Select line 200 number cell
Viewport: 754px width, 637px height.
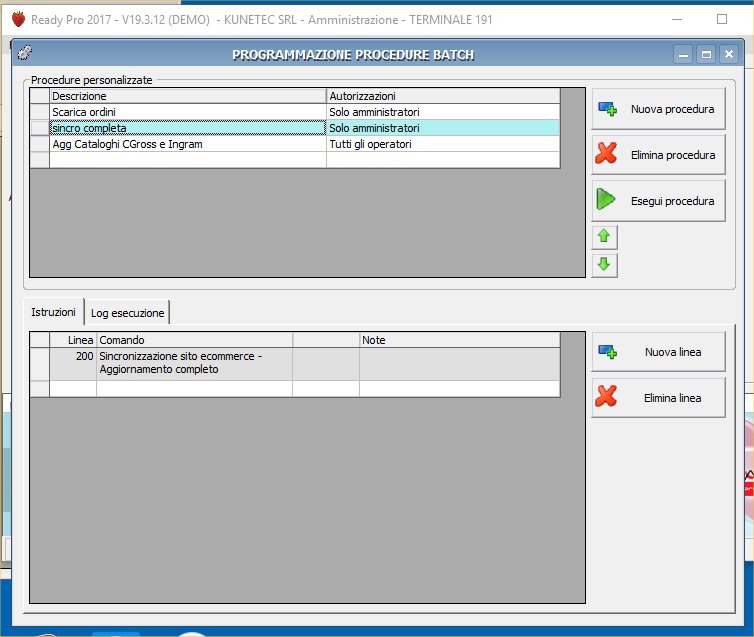click(x=73, y=364)
